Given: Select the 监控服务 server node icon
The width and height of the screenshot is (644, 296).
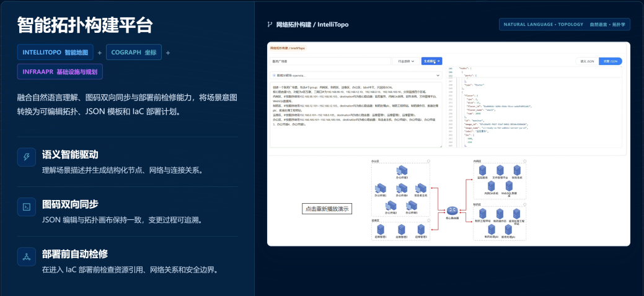Looking at the screenshot, I should (x=483, y=171).
